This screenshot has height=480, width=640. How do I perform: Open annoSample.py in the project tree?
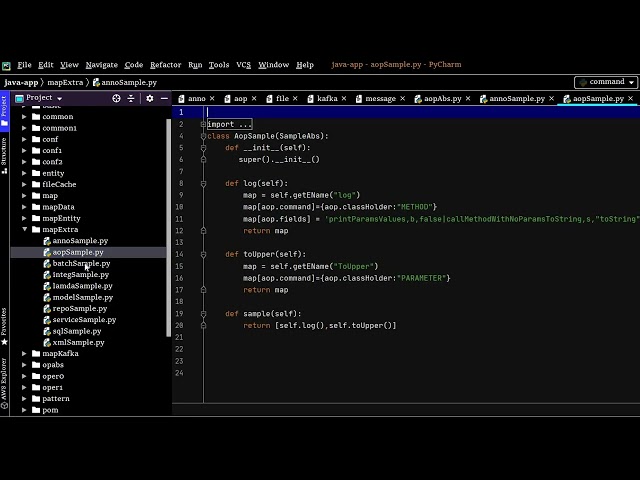[x=80, y=241]
